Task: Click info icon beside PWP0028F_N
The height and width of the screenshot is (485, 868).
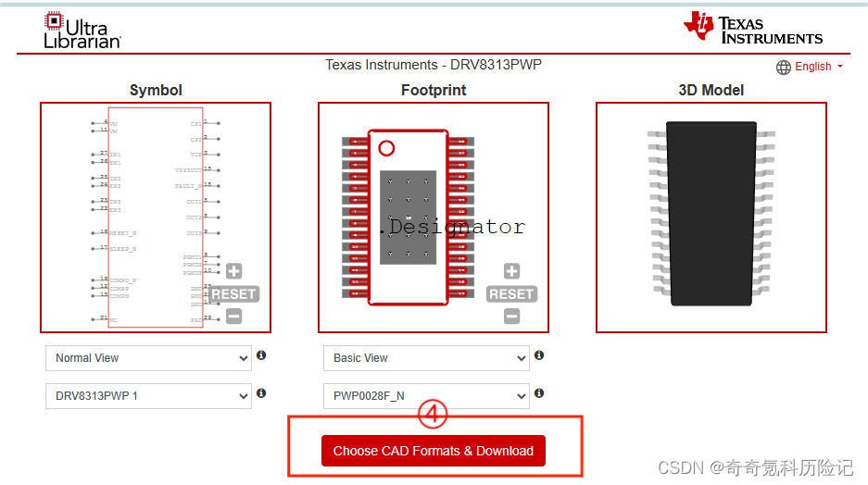Action: 539,393
